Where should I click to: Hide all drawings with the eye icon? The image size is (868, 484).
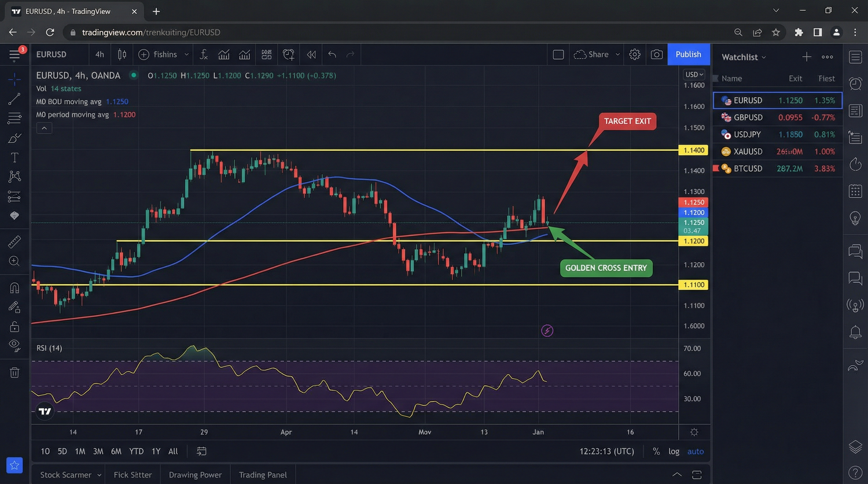click(x=14, y=345)
